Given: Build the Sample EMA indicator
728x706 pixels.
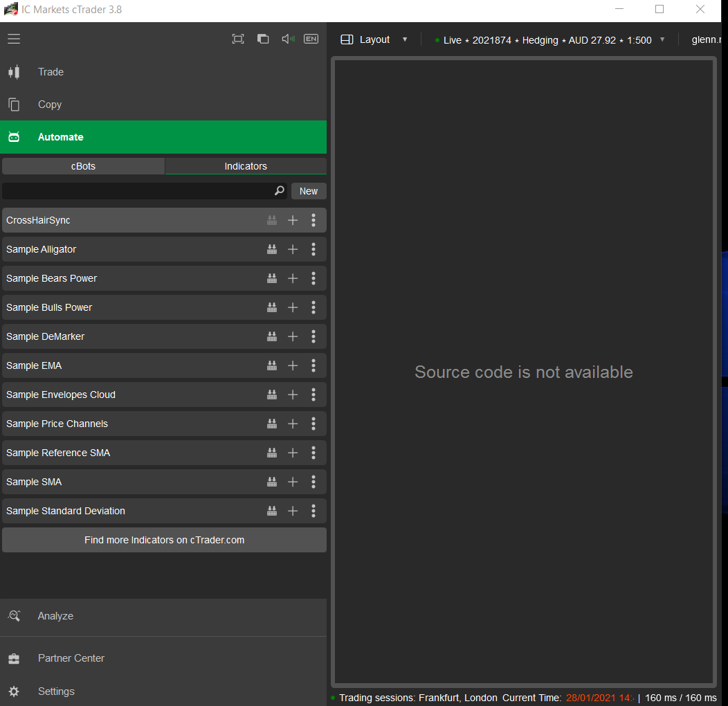Looking at the screenshot, I should click(x=272, y=365).
